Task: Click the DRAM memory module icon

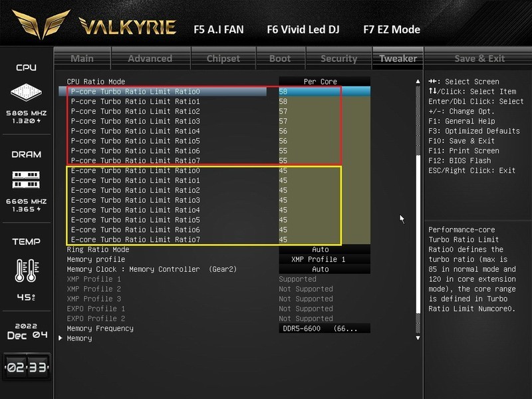Action: (x=26, y=179)
